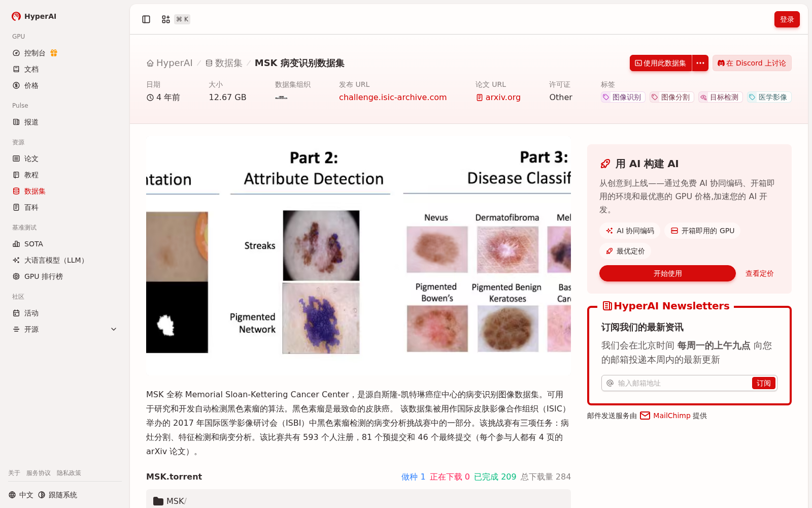Click the gift icon beside 控制台
Viewport: 812px width, 508px height.
pos(54,53)
